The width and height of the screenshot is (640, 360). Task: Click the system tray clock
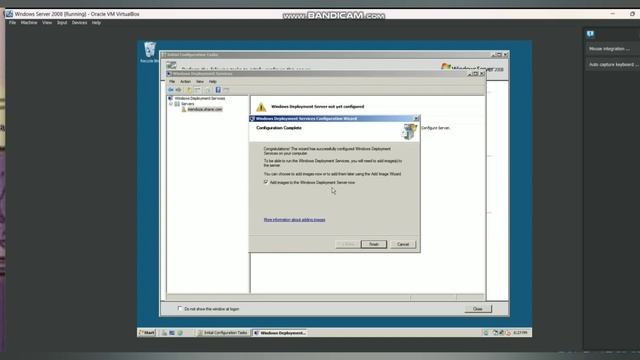tap(520, 333)
